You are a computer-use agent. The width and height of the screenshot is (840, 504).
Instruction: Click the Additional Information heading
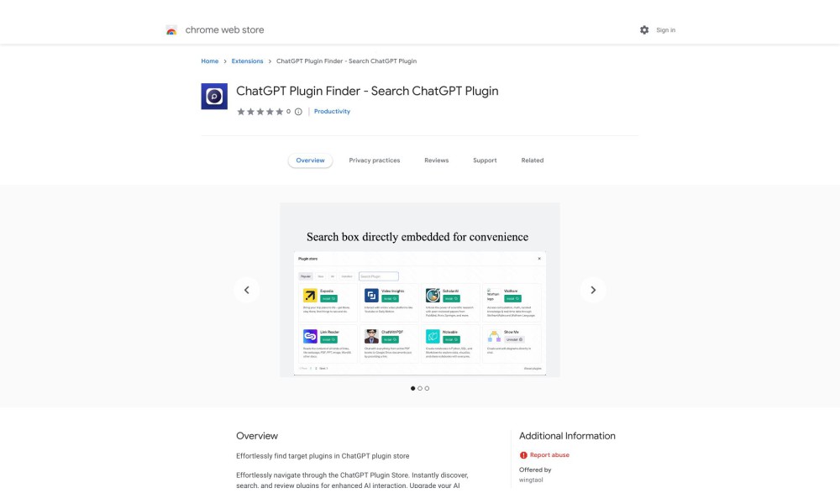click(567, 436)
